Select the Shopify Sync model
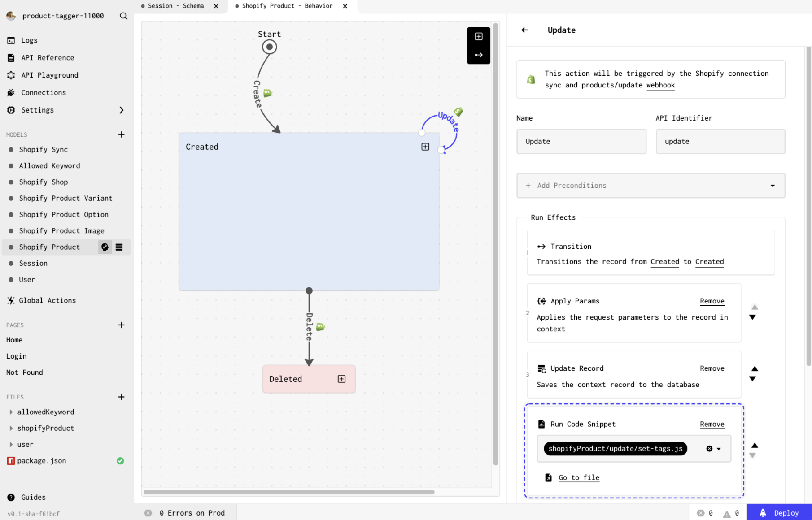The height and width of the screenshot is (520, 812). click(x=43, y=150)
